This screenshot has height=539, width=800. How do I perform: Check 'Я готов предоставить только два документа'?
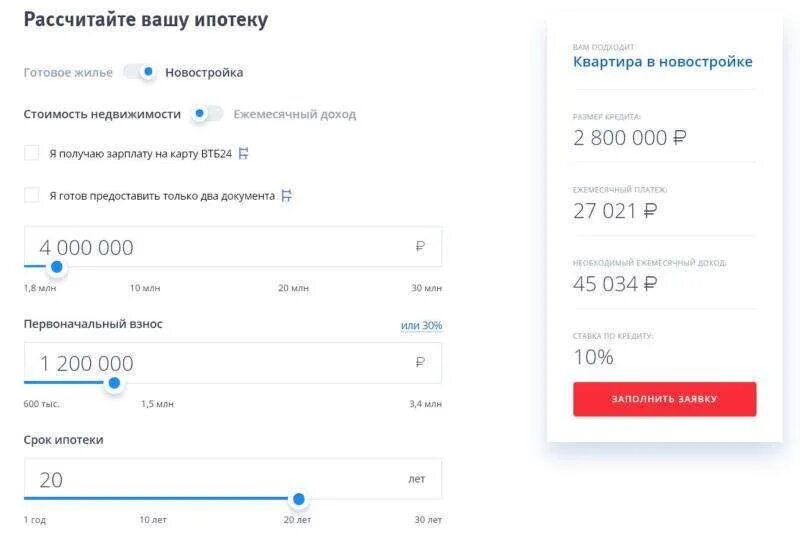(32, 196)
